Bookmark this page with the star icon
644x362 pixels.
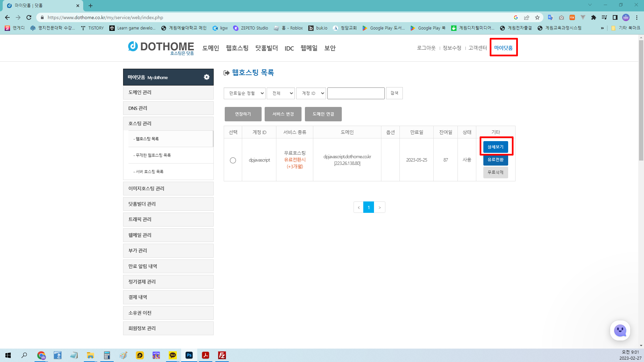537,17
